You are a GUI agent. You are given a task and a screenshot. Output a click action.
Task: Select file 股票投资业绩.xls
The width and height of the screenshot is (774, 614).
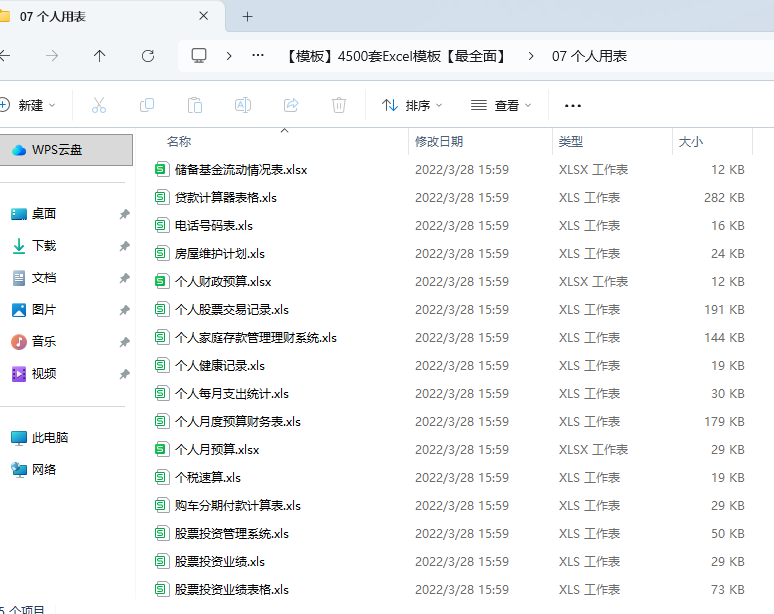[x=220, y=562]
